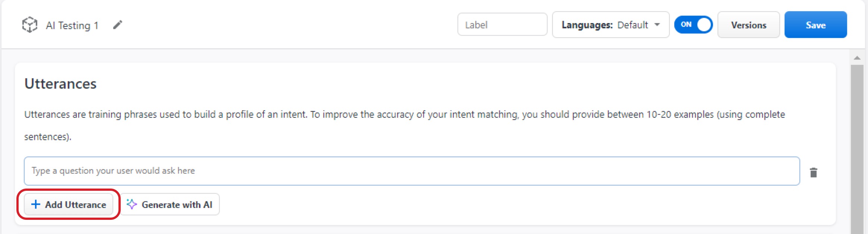
Task: Click the white knob of the ON switch
Action: [x=704, y=25]
